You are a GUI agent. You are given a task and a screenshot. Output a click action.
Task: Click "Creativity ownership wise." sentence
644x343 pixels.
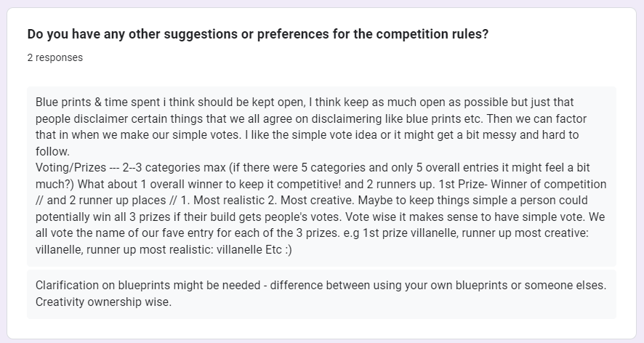103,302
